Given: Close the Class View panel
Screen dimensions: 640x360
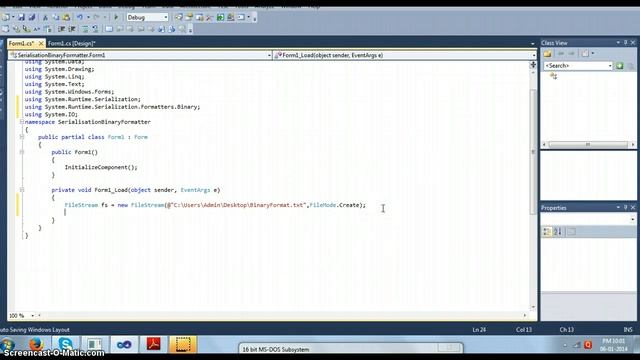Looking at the screenshot, I should click(x=633, y=42).
